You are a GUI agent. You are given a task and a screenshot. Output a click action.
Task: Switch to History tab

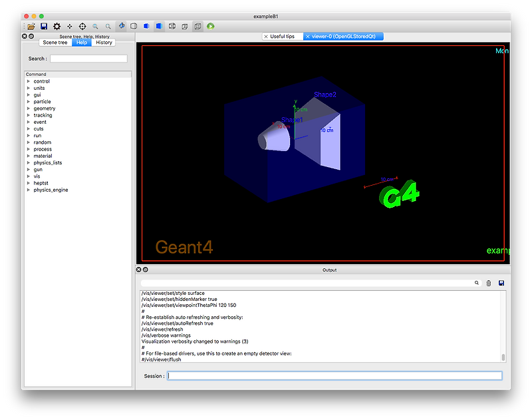[x=104, y=43]
